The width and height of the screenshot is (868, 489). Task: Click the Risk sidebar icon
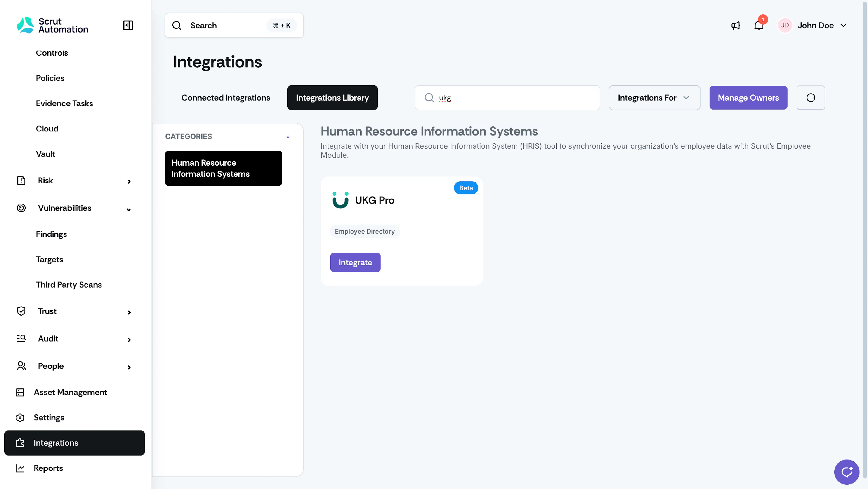21,180
